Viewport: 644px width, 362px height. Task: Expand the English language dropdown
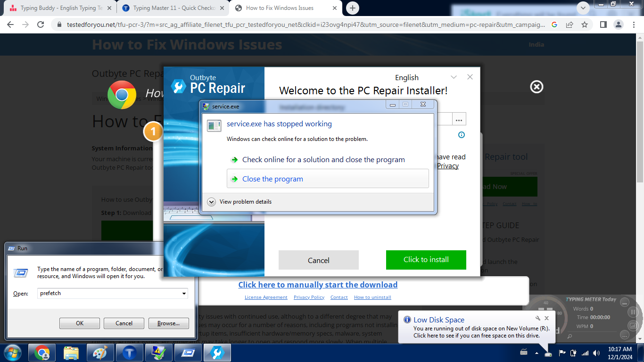[x=454, y=77]
